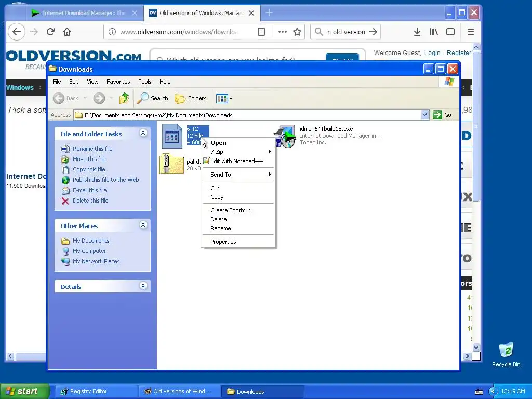
Task: Bookmark this page with the star
Action: [x=297, y=32]
